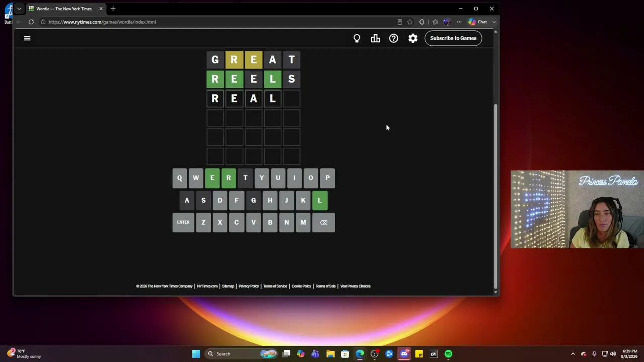The height and width of the screenshot is (362, 644).
Task: View Wordle statistics bar chart
Action: tap(375, 38)
